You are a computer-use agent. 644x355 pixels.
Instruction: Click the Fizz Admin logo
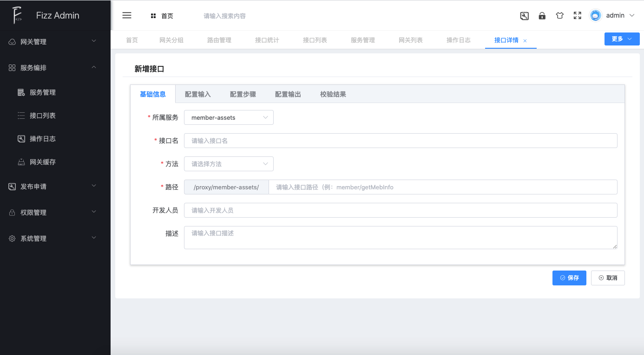(x=18, y=15)
